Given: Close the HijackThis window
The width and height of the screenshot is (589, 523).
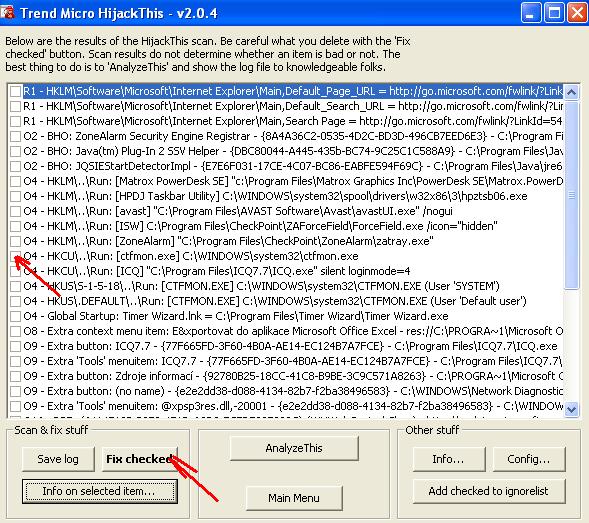Looking at the screenshot, I should coord(577,13).
